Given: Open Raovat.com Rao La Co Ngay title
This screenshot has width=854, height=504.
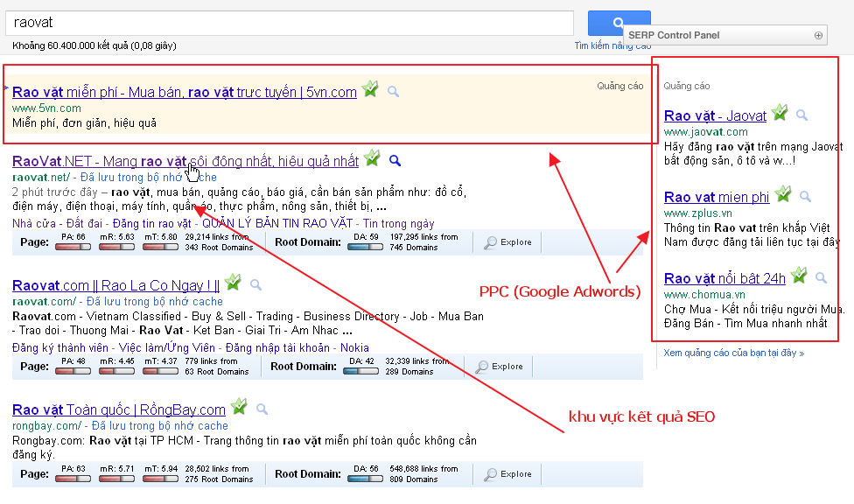Looking at the screenshot, I should 116,285.
